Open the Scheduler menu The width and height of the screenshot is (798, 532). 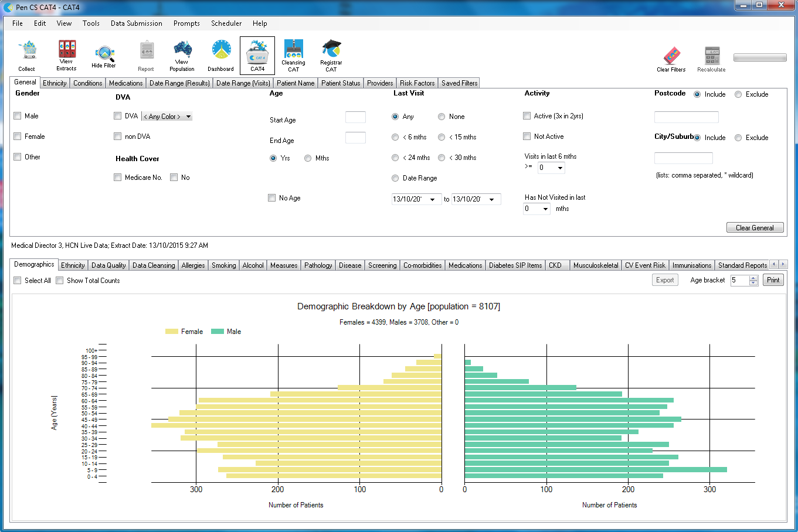[x=226, y=23]
